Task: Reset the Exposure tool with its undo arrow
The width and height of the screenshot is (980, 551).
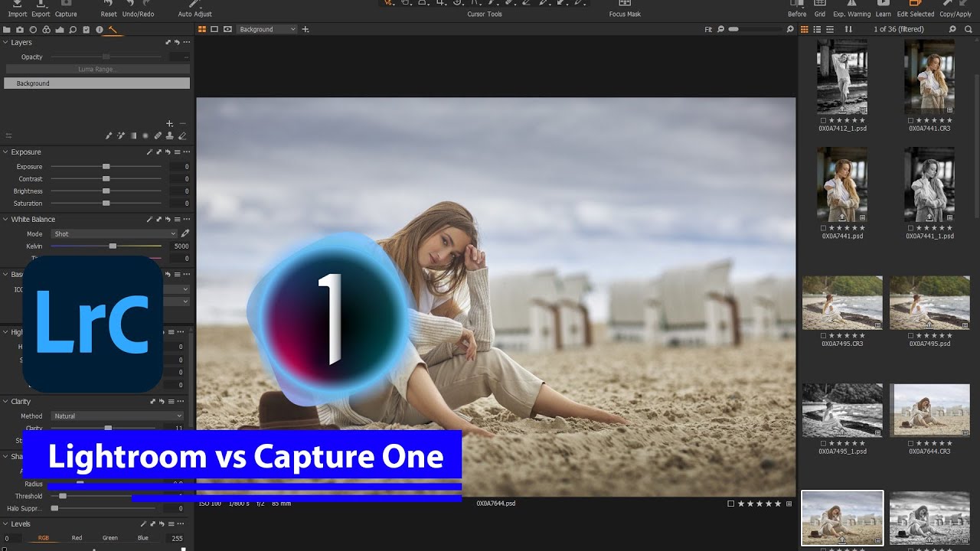Action: click(168, 152)
